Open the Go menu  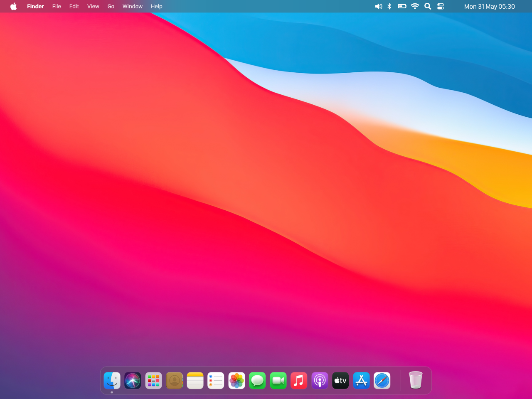click(x=111, y=6)
